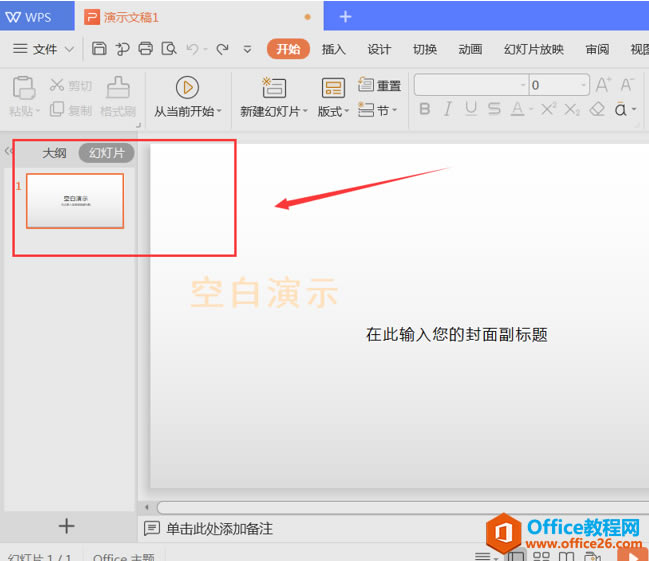The width and height of the screenshot is (649, 561).
Task: Add a slide with bottom plus button
Action: click(66, 526)
